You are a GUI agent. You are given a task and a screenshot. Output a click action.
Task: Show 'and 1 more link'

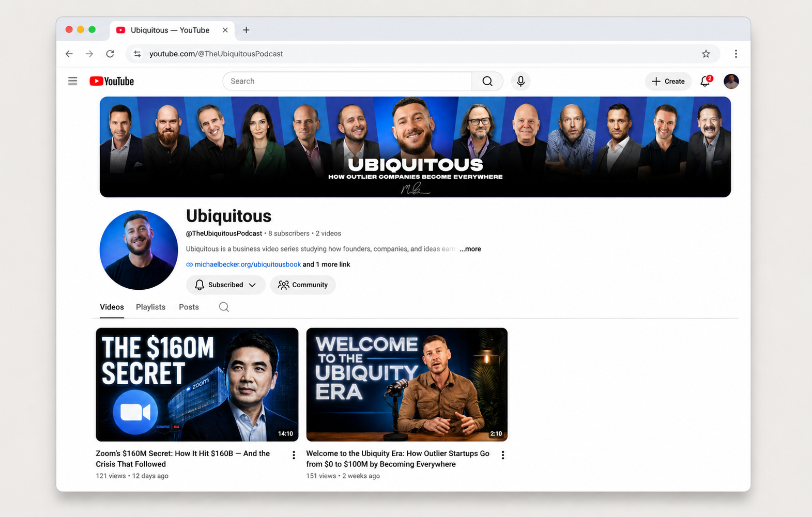tap(327, 264)
